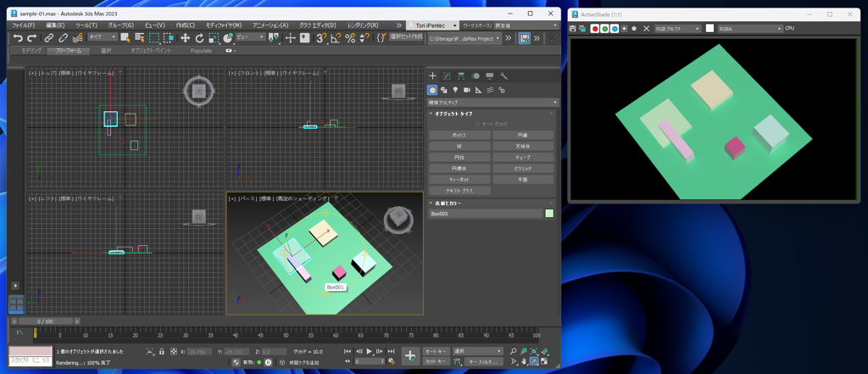Click the white color swatch in ActiveShade
The width and height of the screenshot is (868, 374).
coord(709,28)
